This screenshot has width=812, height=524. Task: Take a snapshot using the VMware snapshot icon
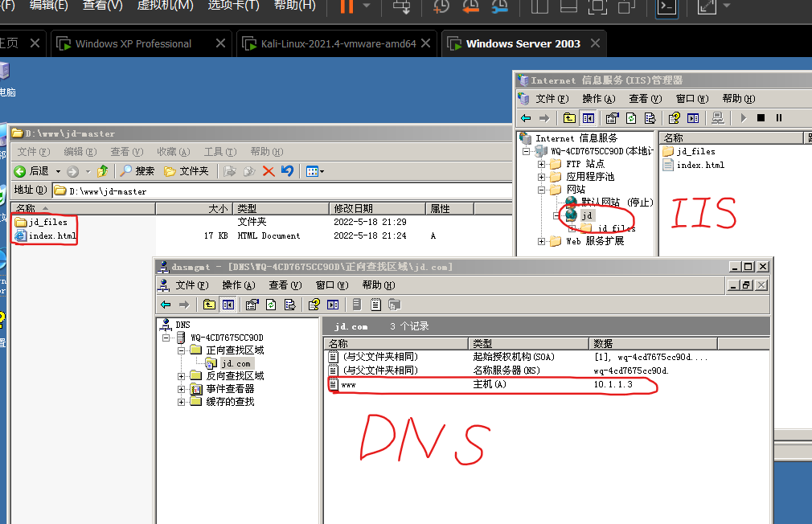tap(441, 8)
